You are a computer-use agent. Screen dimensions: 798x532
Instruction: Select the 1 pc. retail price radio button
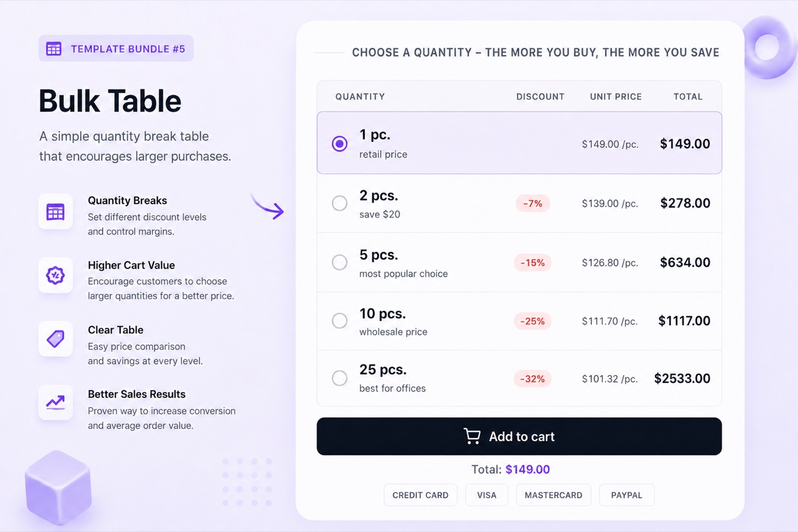[340, 144]
